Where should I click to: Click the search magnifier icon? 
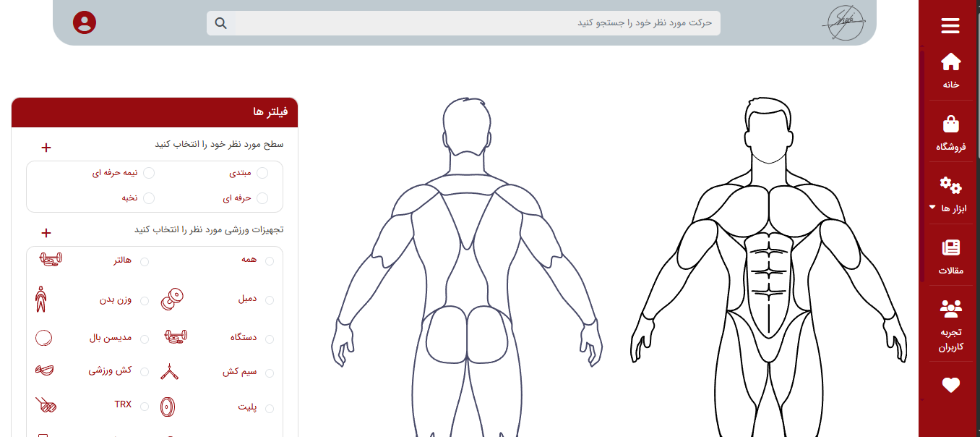click(221, 23)
